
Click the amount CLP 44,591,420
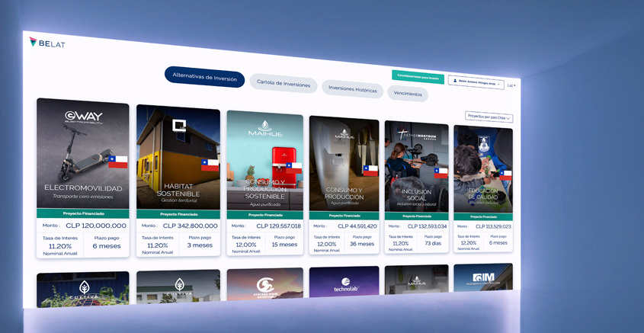point(357,226)
